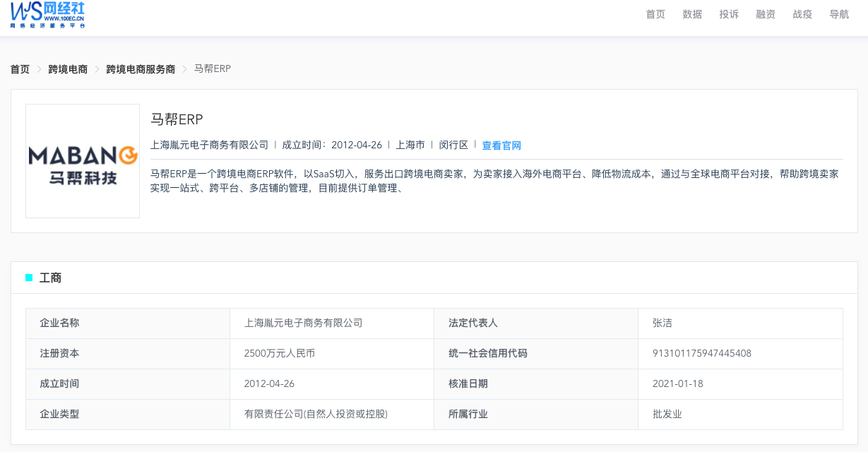Click the 2021-01-18 value cell
This screenshot has height=452, width=868.
coord(740,384)
